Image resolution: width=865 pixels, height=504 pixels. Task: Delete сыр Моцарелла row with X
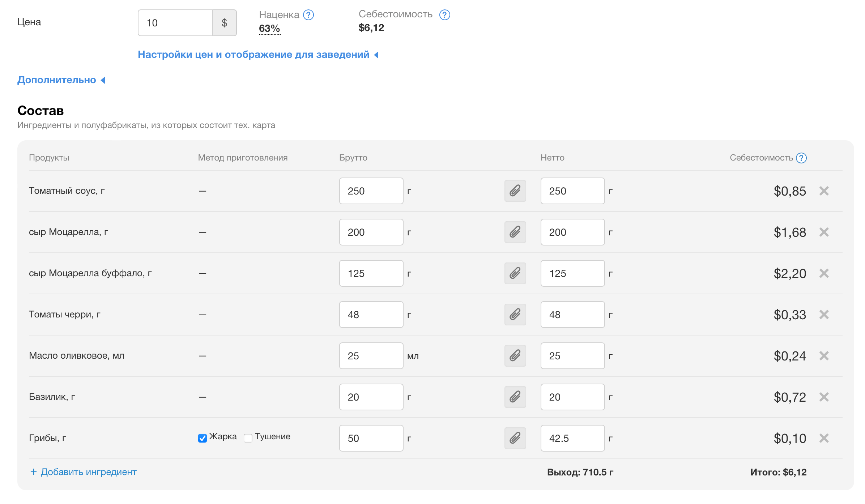tap(824, 232)
